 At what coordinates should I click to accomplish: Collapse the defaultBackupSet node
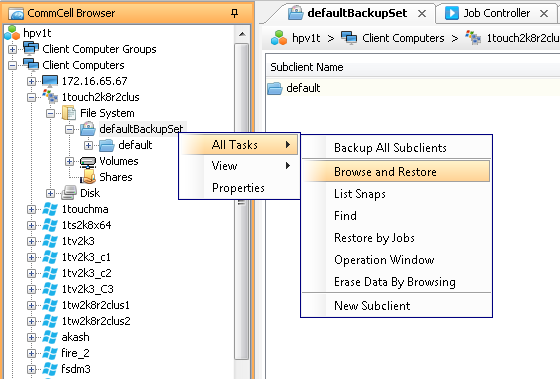tap(69, 129)
